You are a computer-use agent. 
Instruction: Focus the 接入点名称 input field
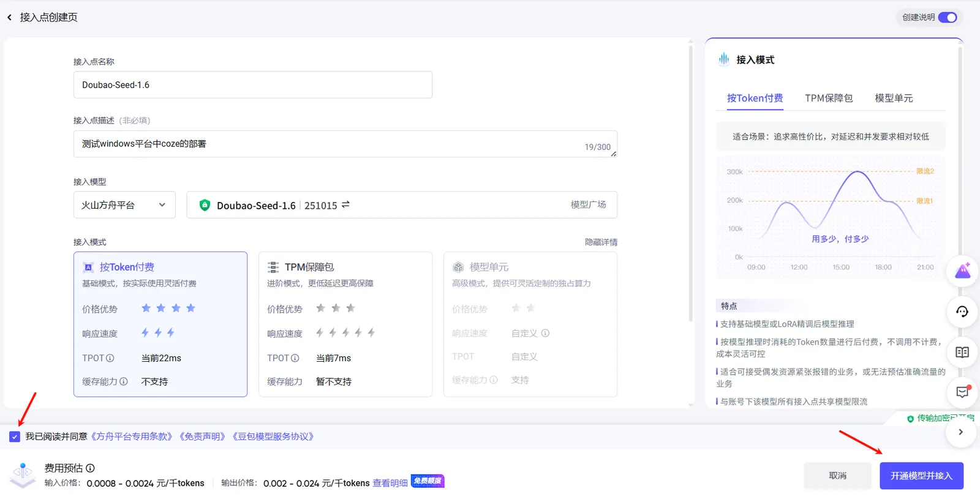[x=253, y=84]
